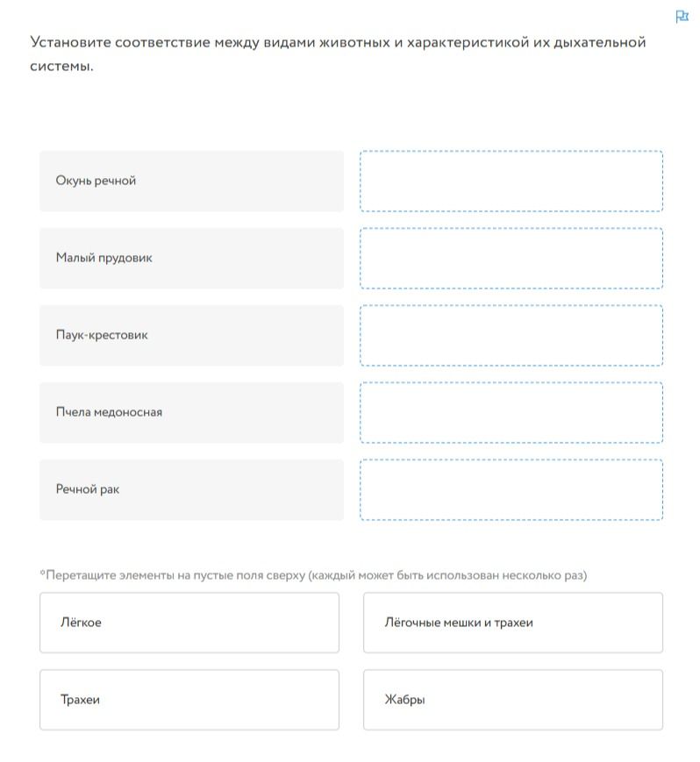Click empty answer field next to Окунь речной
700x762 pixels.
(x=511, y=181)
